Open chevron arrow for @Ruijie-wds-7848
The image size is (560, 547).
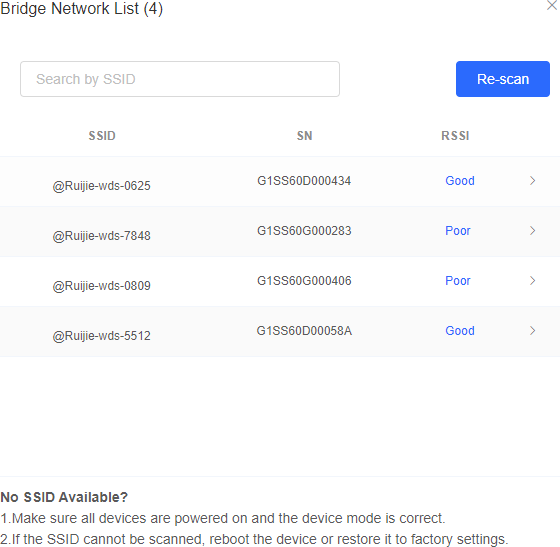(x=532, y=231)
